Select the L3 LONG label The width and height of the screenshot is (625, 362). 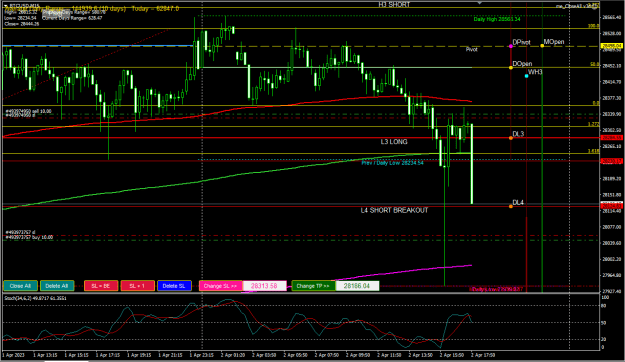tap(394, 142)
